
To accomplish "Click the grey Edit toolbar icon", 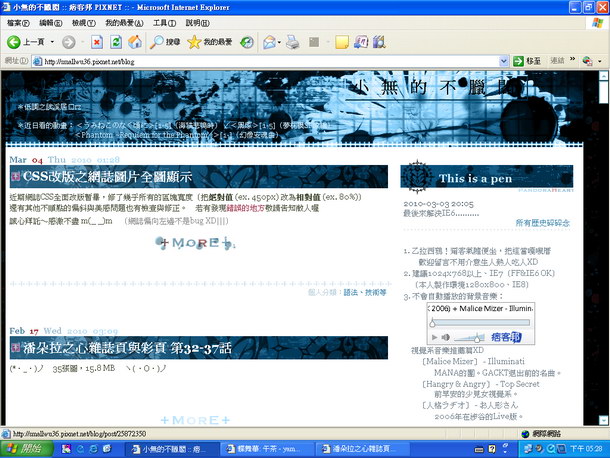I will pos(314,42).
